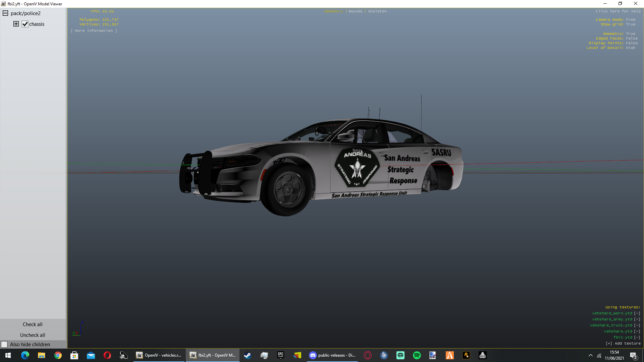Uncheck the chassis visibility checkbox
The height and width of the screenshot is (362, 644).
coord(25,24)
